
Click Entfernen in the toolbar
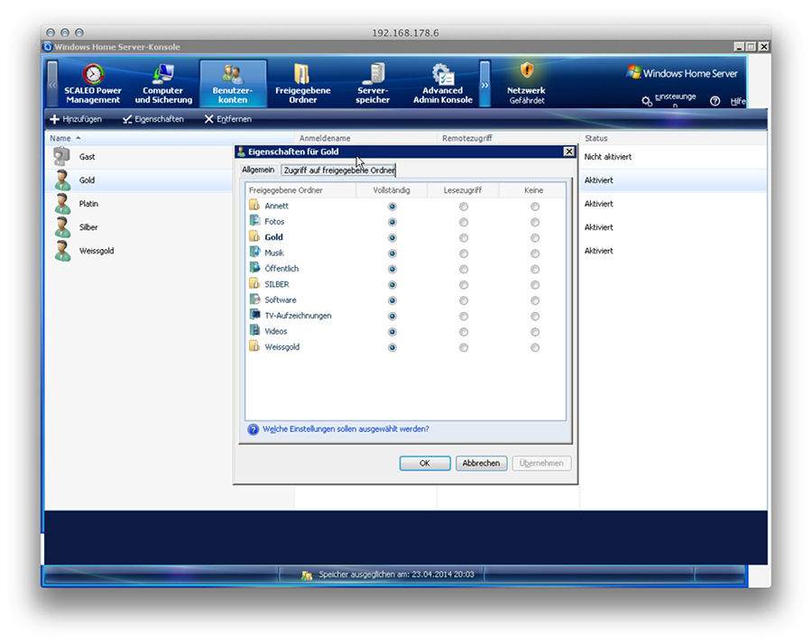[x=228, y=119]
